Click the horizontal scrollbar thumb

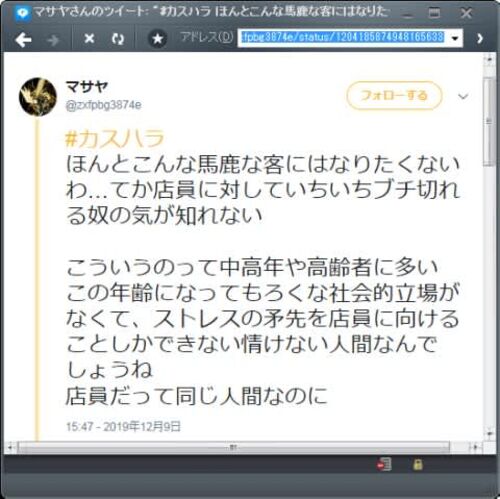click(233, 447)
